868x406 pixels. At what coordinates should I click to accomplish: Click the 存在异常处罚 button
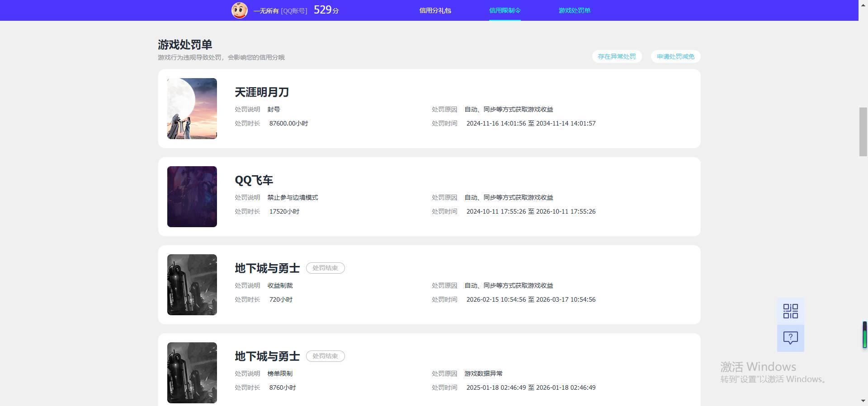(x=617, y=56)
